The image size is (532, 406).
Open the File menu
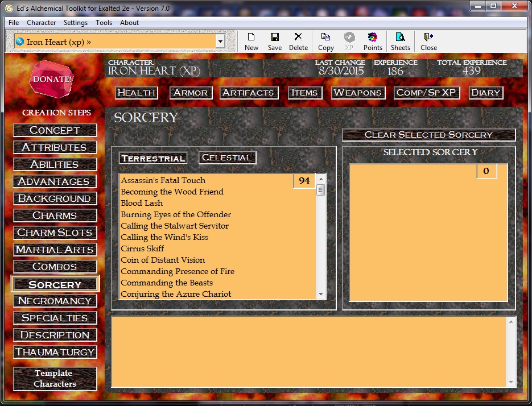(14, 23)
